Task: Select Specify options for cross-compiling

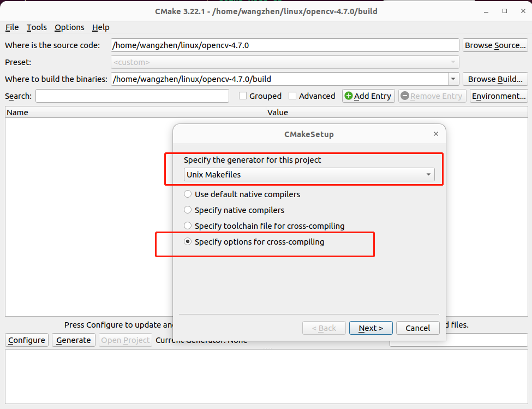Action: coord(254,242)
